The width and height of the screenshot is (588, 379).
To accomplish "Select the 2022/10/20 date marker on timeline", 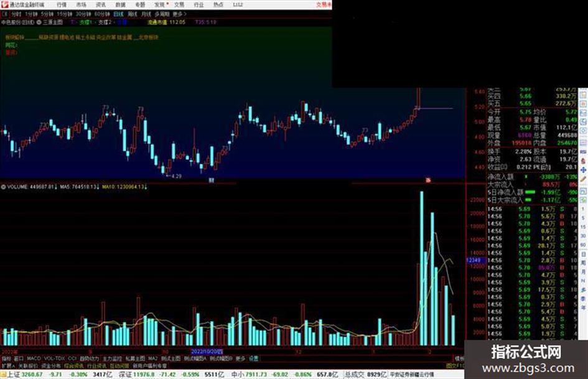I will click(207, 352).
